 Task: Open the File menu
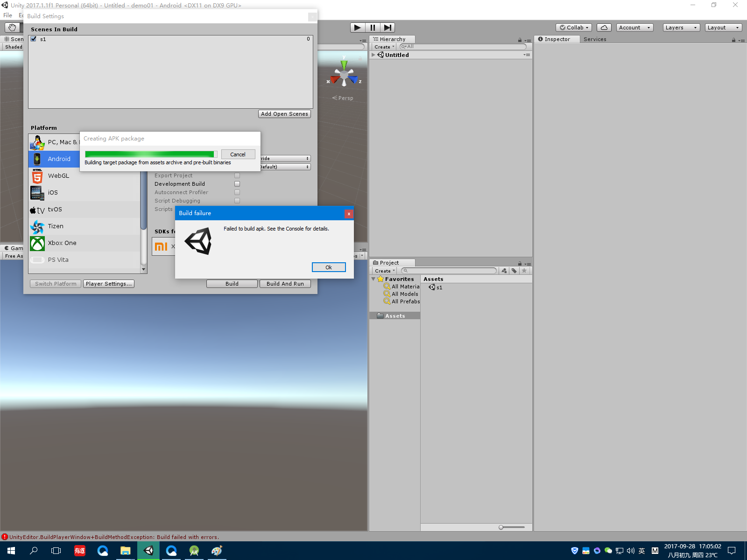coord(8,15)
